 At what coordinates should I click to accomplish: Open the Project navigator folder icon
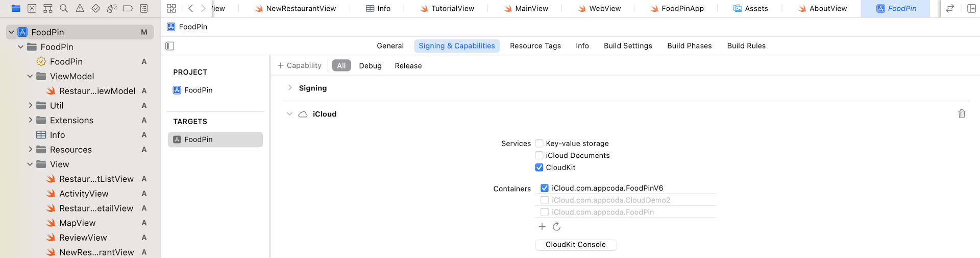(x=16, y=8)
